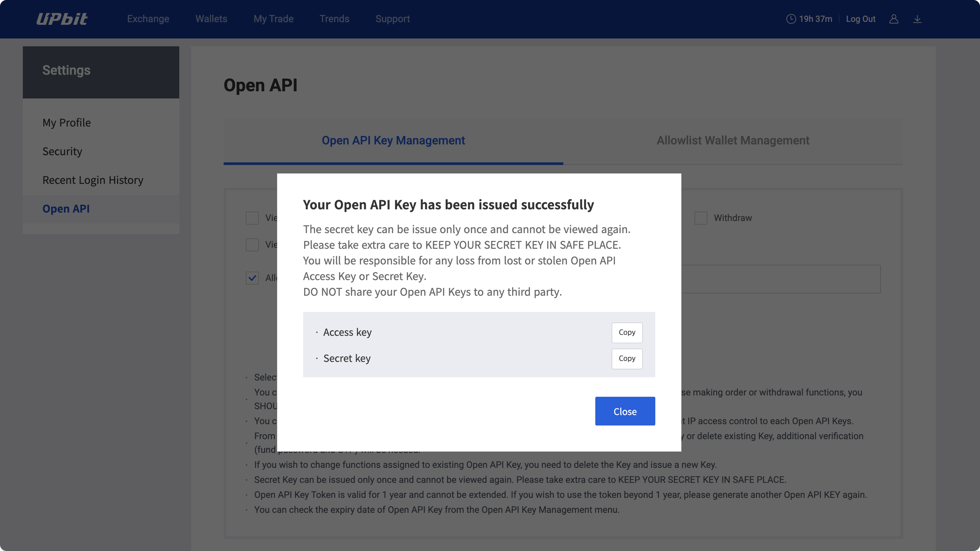Click the download icon in header
Image resolution: width=980 pixels, height=551 pixels.
point(917,19)
